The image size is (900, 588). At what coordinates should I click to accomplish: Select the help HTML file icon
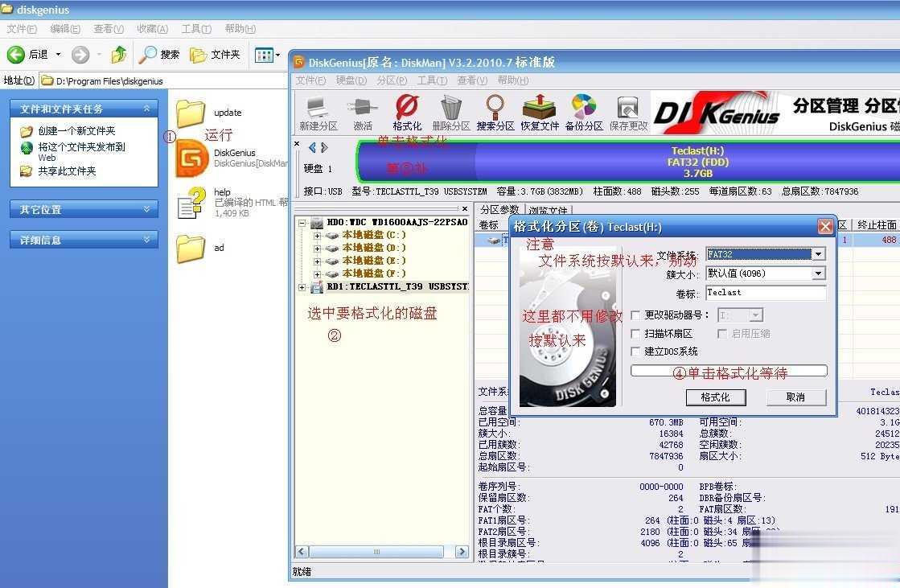[x=191, y=203]
